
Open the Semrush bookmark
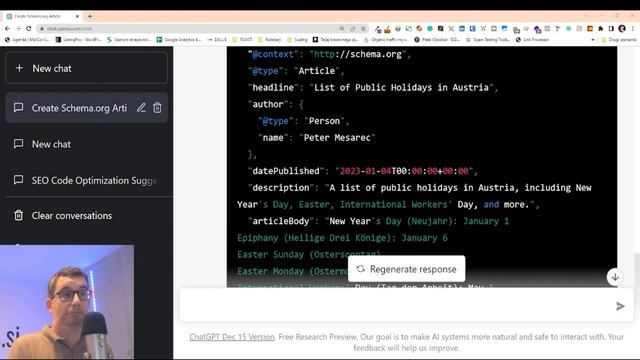(x=129, y=40)
